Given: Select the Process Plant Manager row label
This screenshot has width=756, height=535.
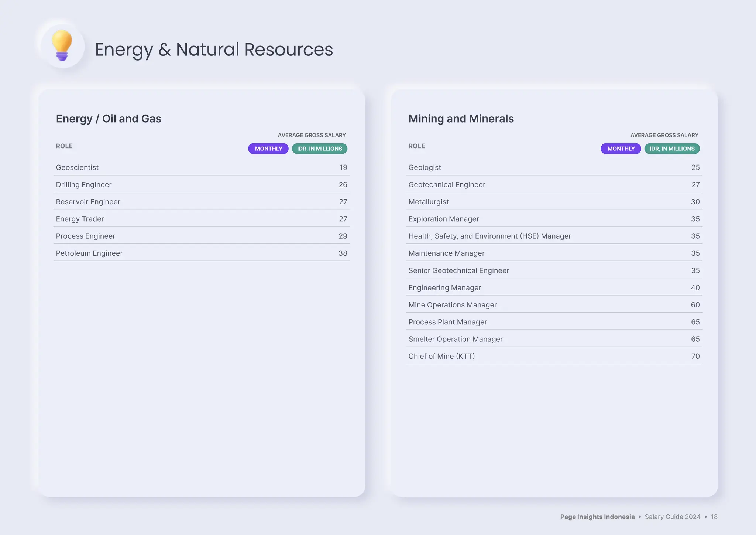Looking at the screenshot, I should point(448,322).
